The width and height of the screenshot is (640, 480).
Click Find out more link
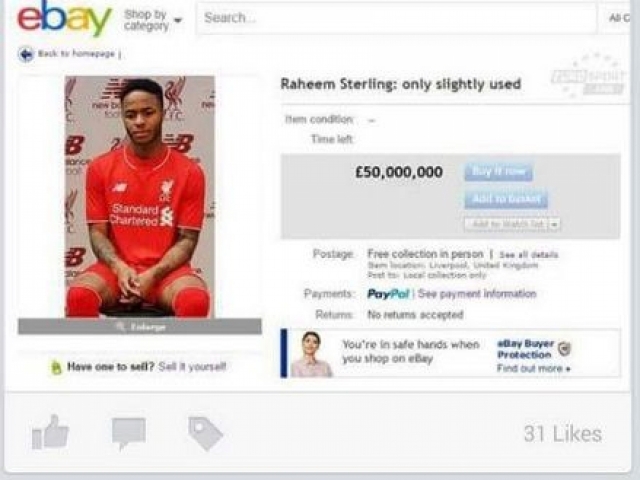coord(533,369)
